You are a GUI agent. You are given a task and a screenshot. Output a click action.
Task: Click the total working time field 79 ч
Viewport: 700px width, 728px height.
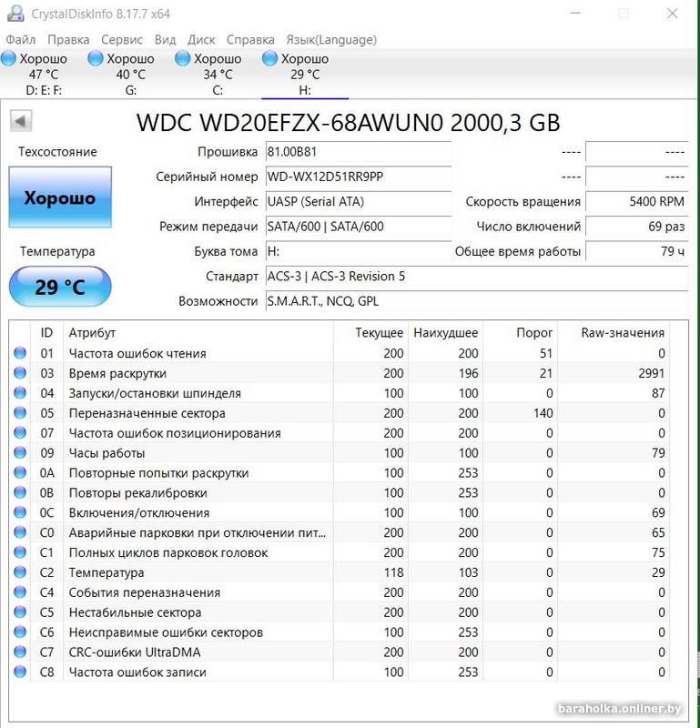point(636,251)
